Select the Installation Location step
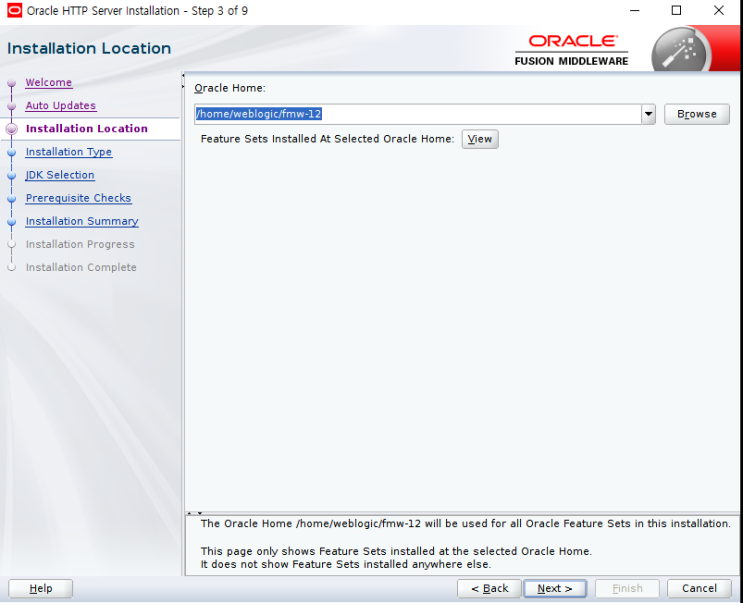 click(87, 128)
